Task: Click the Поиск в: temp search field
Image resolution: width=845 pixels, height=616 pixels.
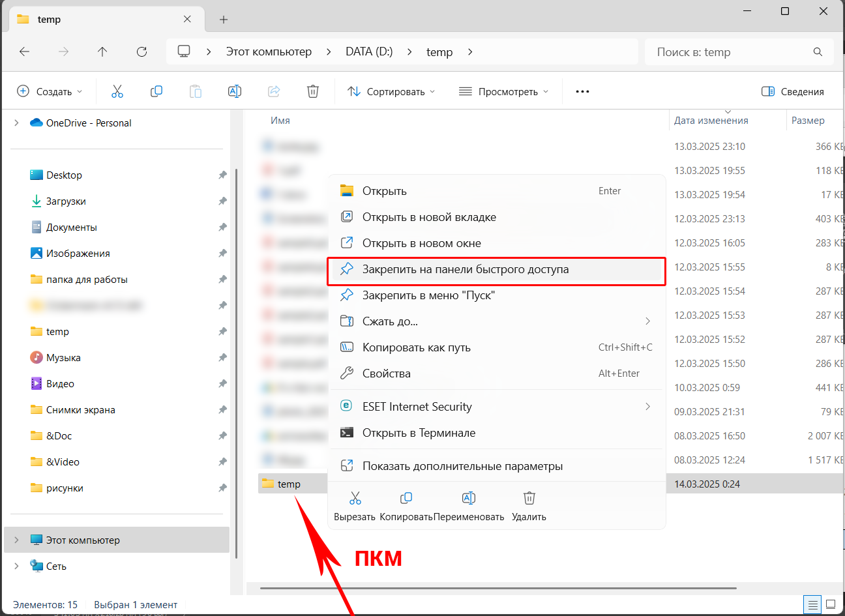Action: tap(739, 52)
